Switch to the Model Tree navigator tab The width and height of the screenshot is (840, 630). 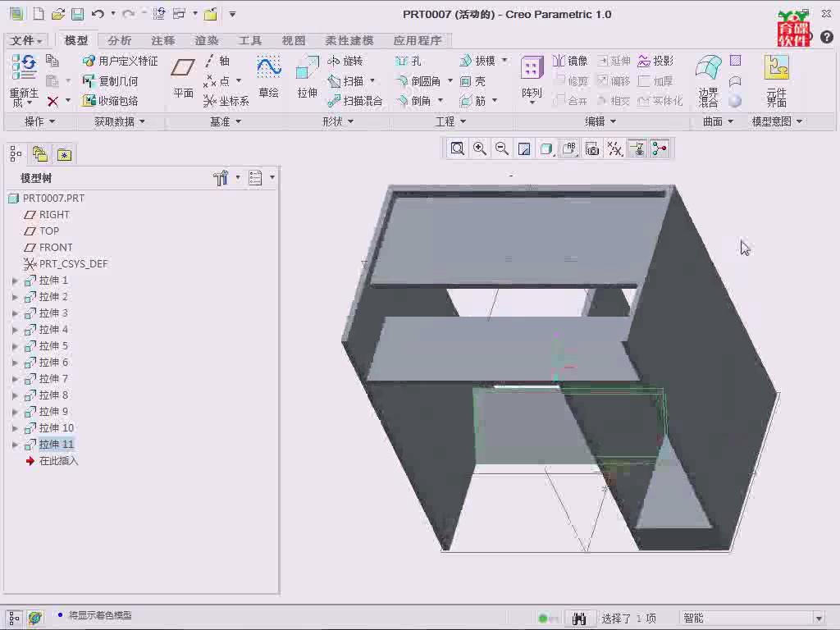click(16, 155)
